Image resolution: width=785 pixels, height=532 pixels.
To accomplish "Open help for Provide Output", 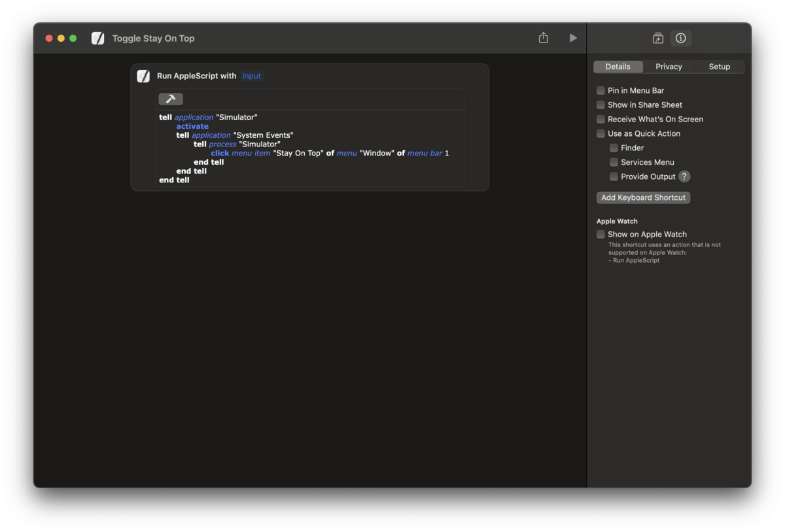I will pos(684,176).
